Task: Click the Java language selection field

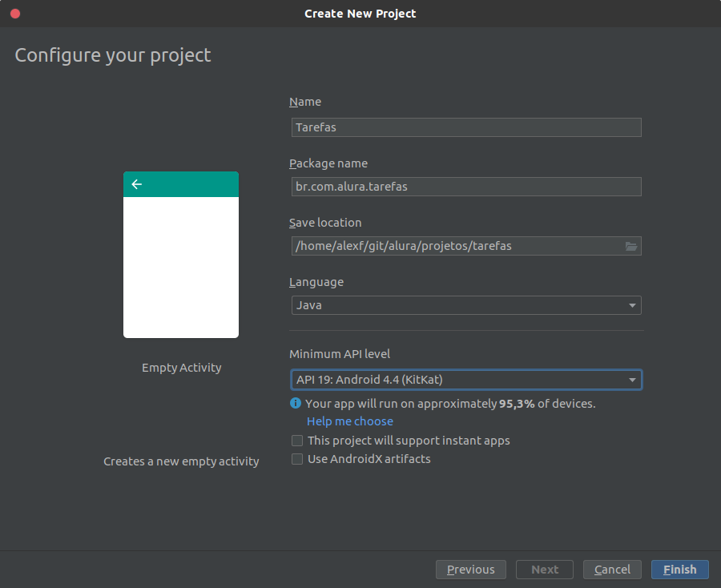Action: pos(466,305)
